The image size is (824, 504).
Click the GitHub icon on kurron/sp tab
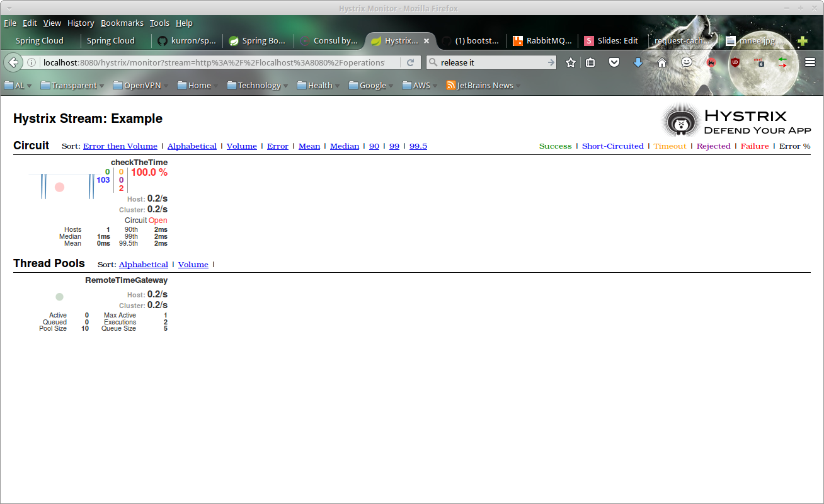(163, 41)
